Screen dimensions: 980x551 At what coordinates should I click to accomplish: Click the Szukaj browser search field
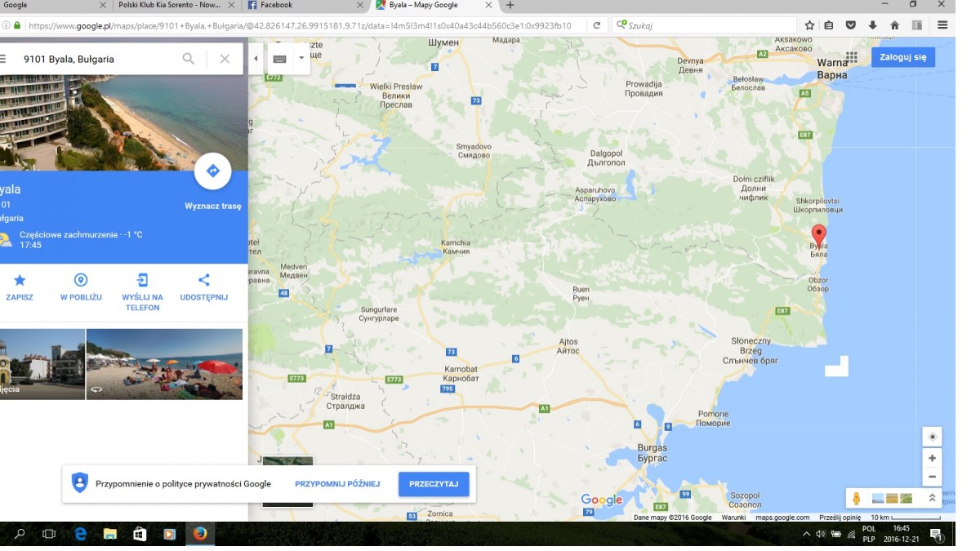(x=705, y=25)
